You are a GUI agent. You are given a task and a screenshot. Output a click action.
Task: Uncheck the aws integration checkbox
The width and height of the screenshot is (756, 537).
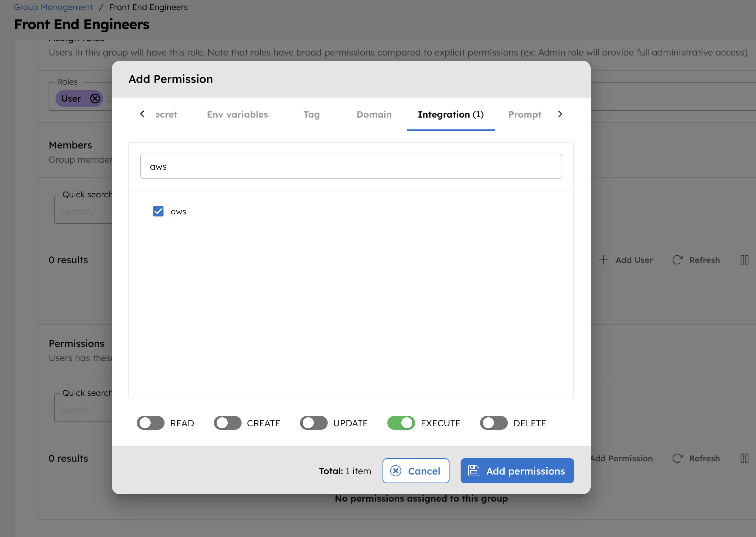pyautogui.click(x=158, y=211)
